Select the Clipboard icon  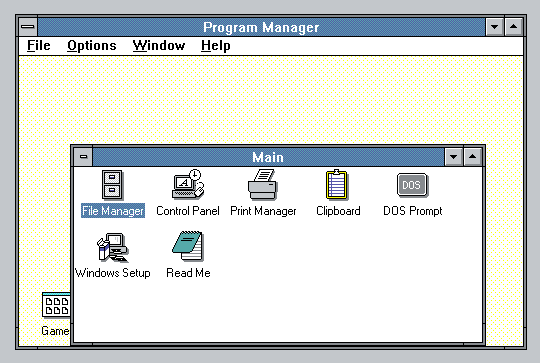coord(338,185)
